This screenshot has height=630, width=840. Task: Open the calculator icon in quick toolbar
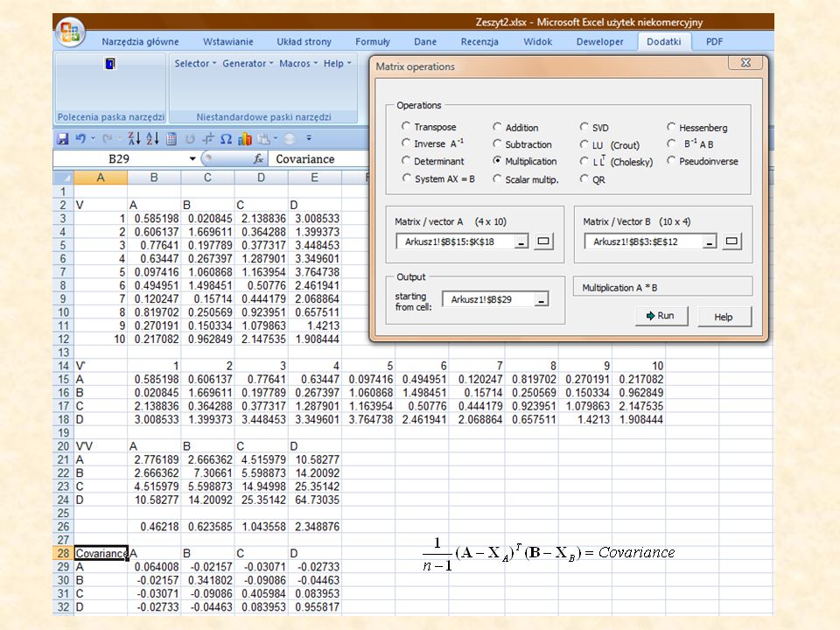click(x=171, y=139)
